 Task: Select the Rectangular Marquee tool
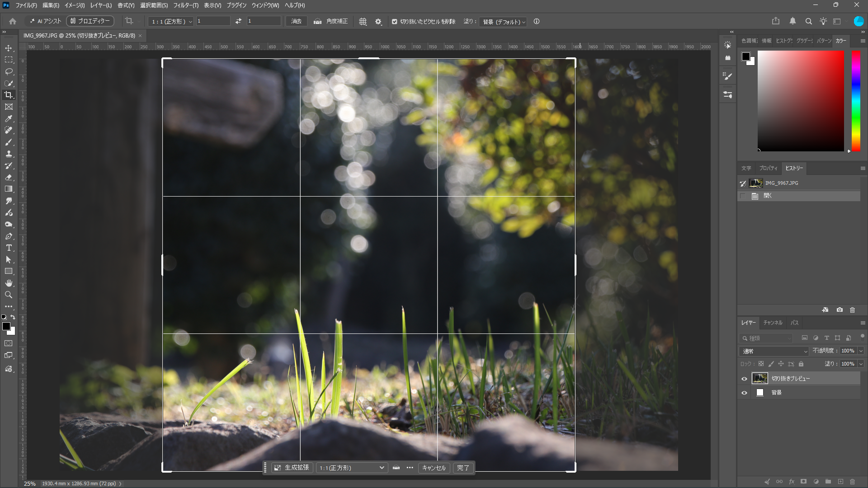[9, 60]
